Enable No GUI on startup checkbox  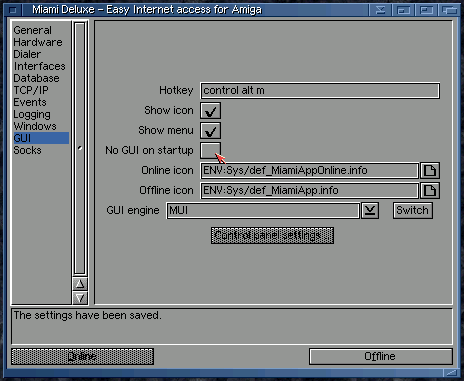(x=210, y=151)
